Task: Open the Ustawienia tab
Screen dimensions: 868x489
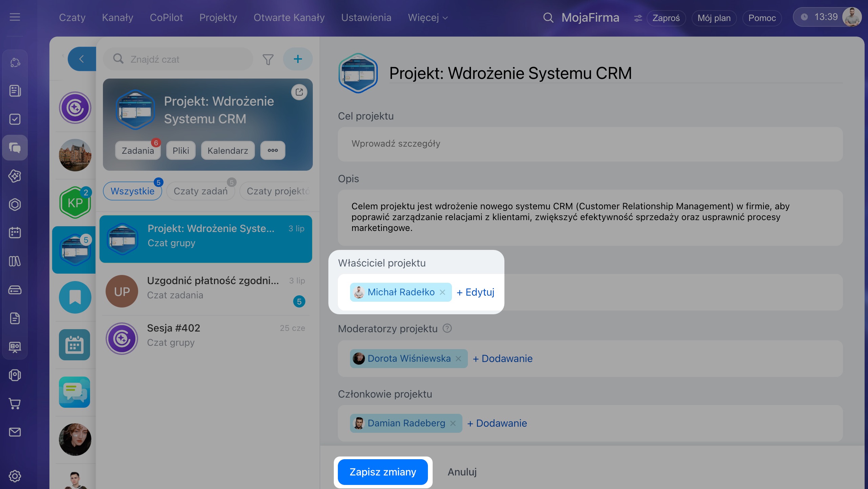Action: 366,18
